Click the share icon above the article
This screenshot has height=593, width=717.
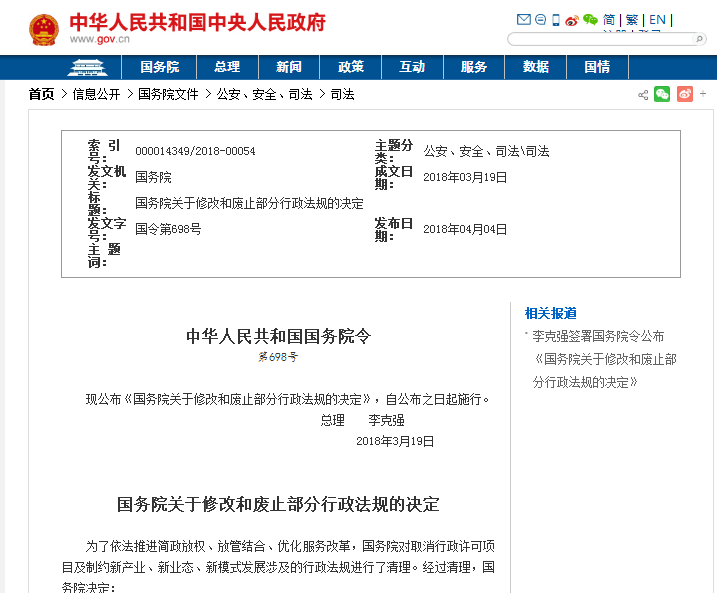point(643,95)
